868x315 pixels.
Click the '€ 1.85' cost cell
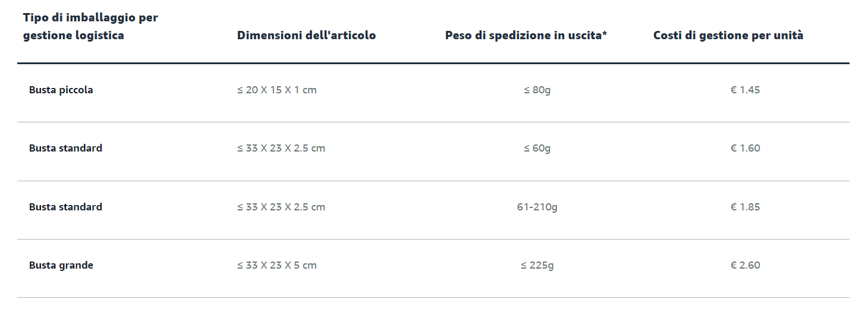[745, 207]
